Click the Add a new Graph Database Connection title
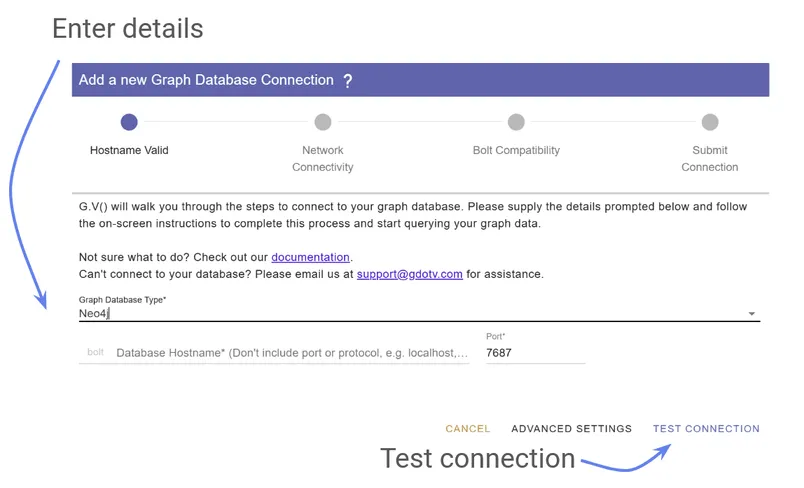Viewport: 804px width, 488px height. coord(206,80)
